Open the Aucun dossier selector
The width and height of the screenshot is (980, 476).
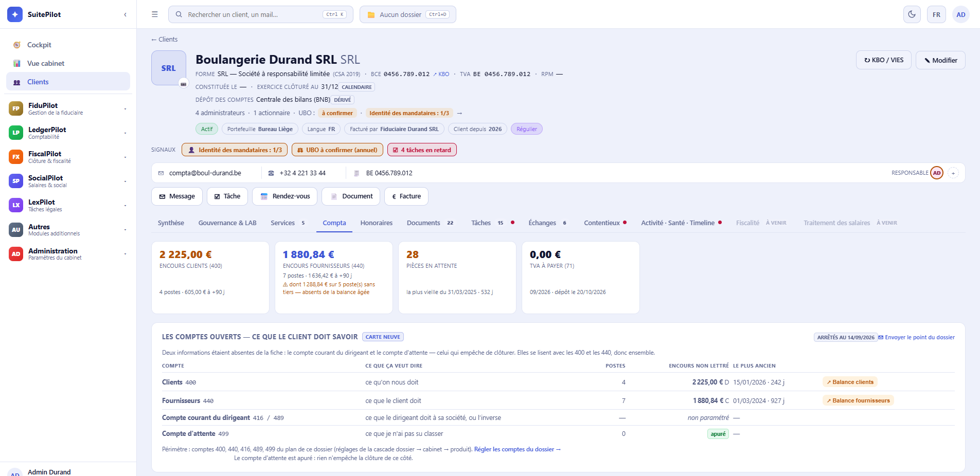click(x=408, y=14)
